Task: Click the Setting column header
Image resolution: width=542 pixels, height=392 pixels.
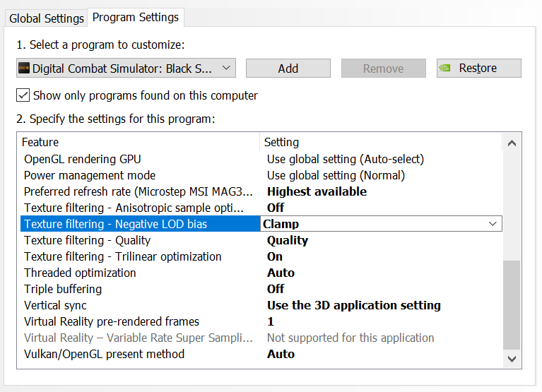Action: pyautogui.click(x=381, y=142)
